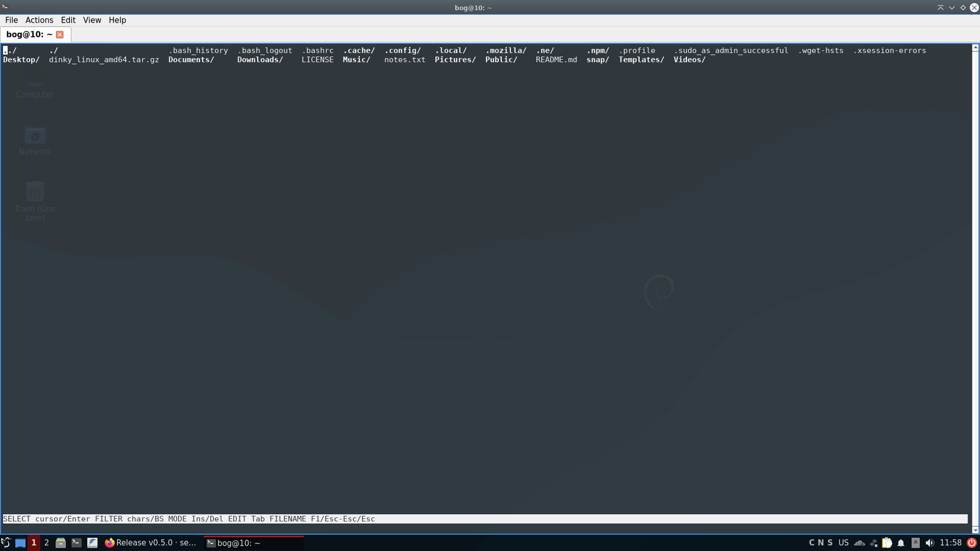This screenshot has width=980, height=551.
Task: Select the ../ parent directory entry
Action: click(x=10, y=50)
